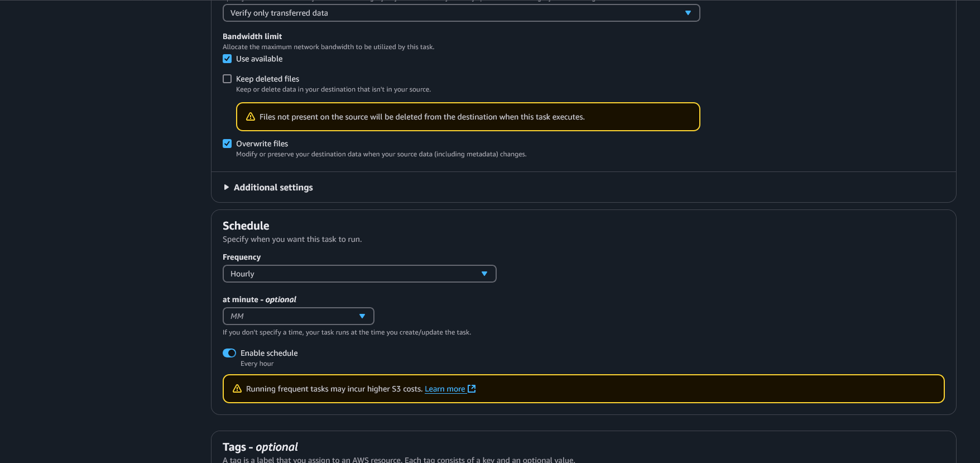Uncheck the Use available bandwidth checkbox
Screen dimensions: 980x463
pos(227,59)
